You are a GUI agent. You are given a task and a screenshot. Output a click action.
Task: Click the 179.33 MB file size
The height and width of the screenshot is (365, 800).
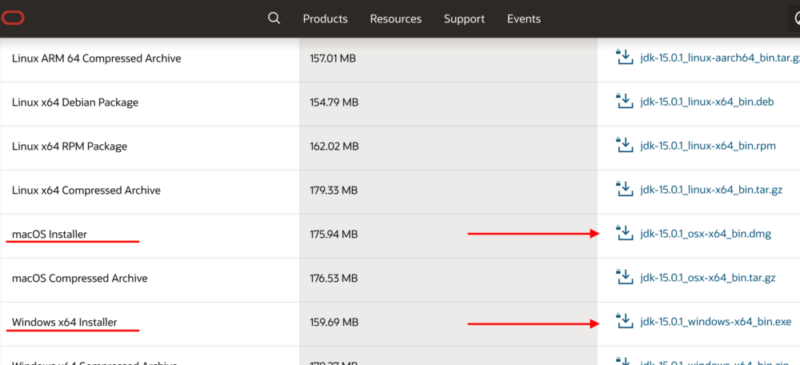coord(334,190)
